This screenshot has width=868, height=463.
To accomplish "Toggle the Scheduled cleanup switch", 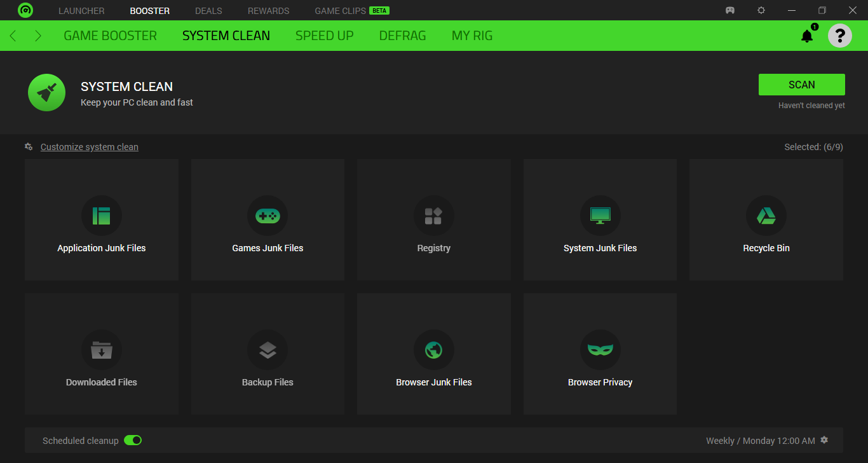I will pos(133,440).
